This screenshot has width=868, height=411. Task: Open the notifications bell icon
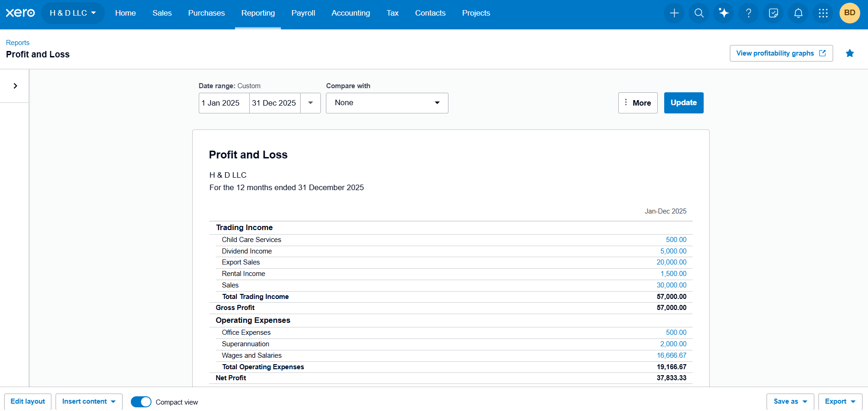[x=798, y=13]
